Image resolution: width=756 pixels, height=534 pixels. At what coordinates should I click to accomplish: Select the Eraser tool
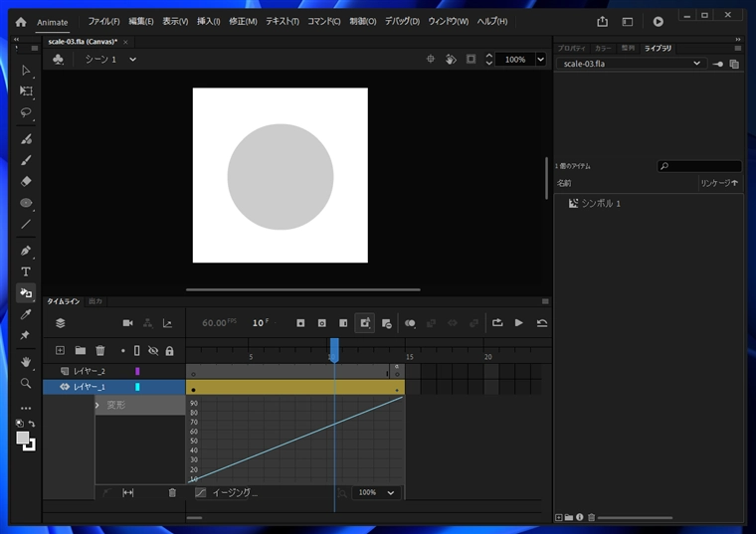click(x=26, y=181)
